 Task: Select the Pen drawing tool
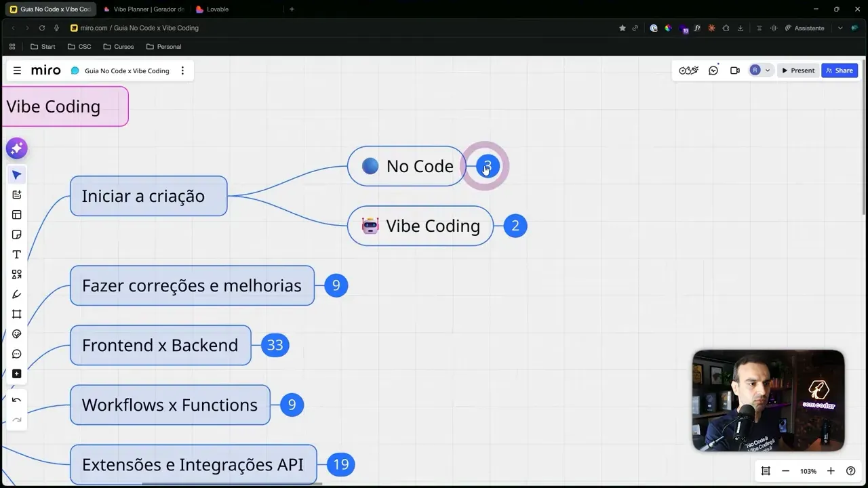coord(16,294)
